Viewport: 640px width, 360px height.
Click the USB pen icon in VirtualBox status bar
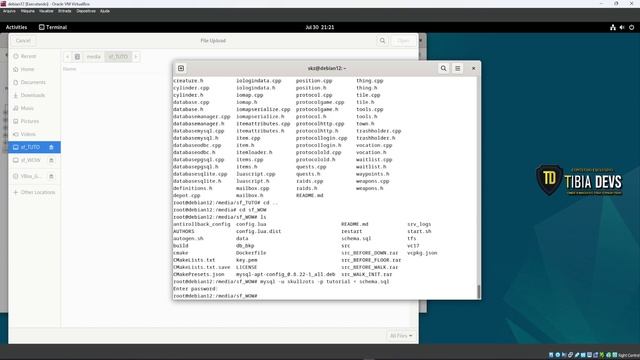pyautogui.click(x=577, y=355)
